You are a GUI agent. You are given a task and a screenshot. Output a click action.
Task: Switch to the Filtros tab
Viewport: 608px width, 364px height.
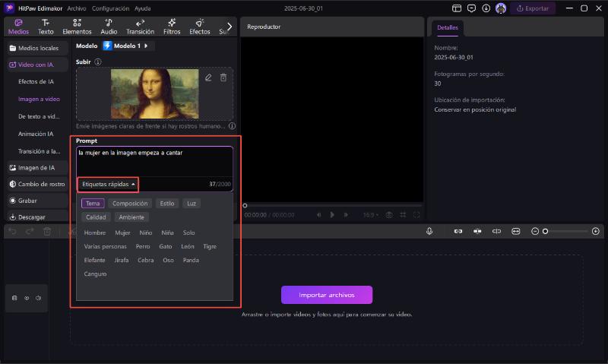coord(172,27)
